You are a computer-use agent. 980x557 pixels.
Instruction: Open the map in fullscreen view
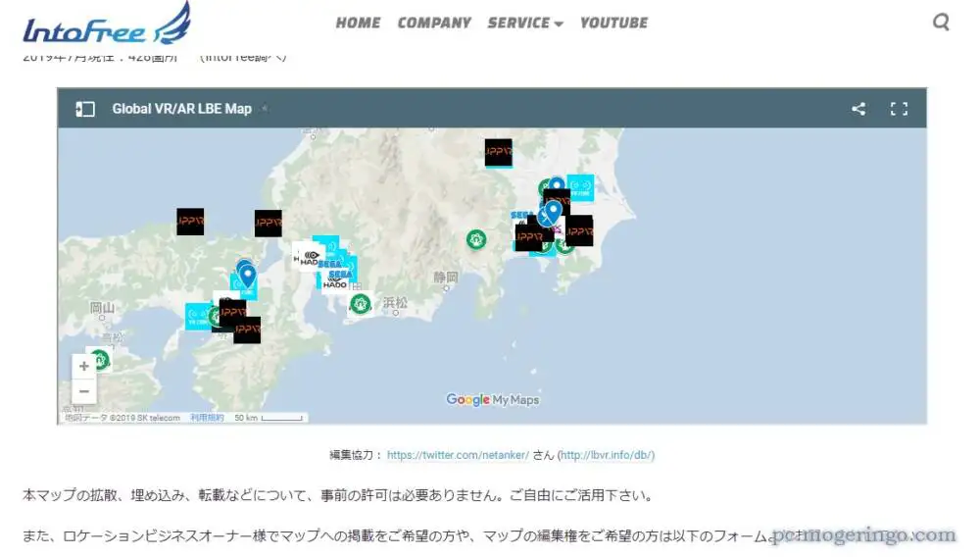[x=899, y=109]
